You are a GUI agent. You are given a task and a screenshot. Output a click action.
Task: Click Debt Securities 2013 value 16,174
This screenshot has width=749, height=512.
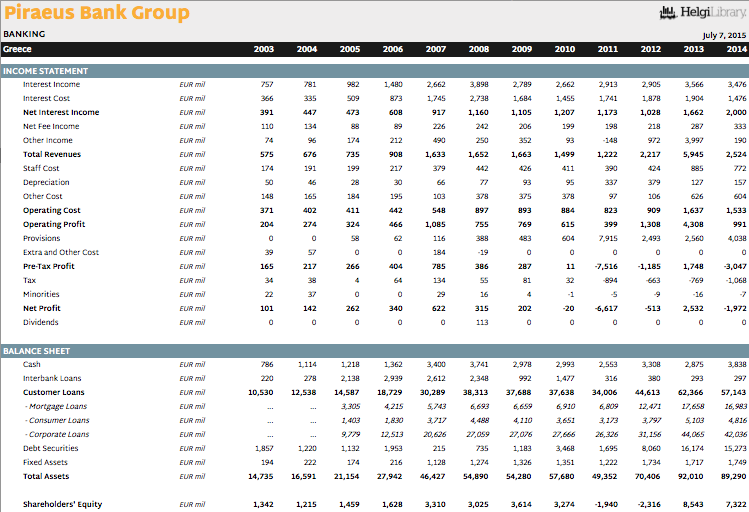coord(692,448)
